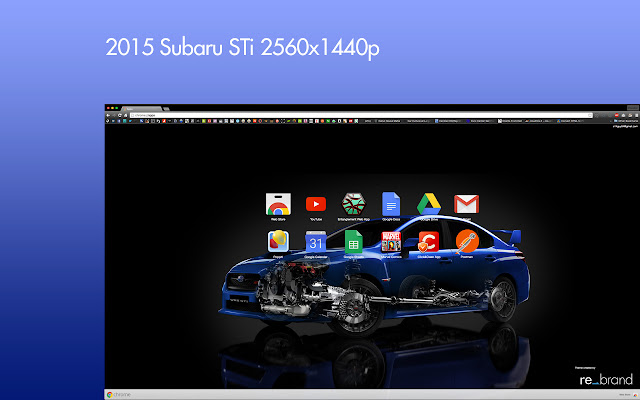
Task: Launch the Google Sheets app
Action: 353,242
